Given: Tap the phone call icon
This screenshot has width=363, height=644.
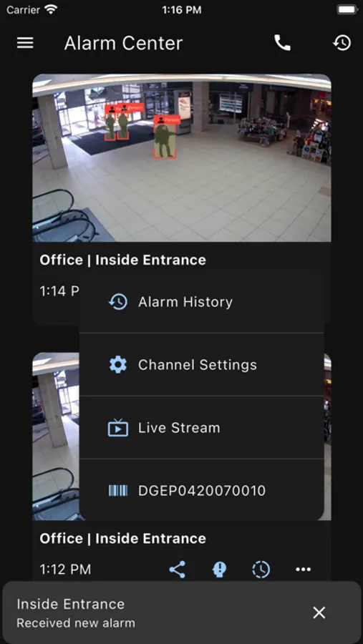Looking at the screenshot, I should click(282, 43).
